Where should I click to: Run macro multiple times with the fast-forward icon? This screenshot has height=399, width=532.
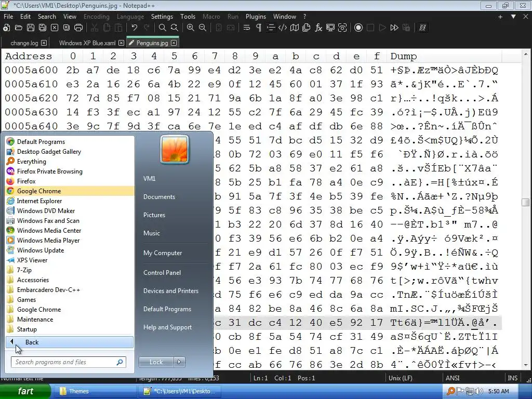394,28
